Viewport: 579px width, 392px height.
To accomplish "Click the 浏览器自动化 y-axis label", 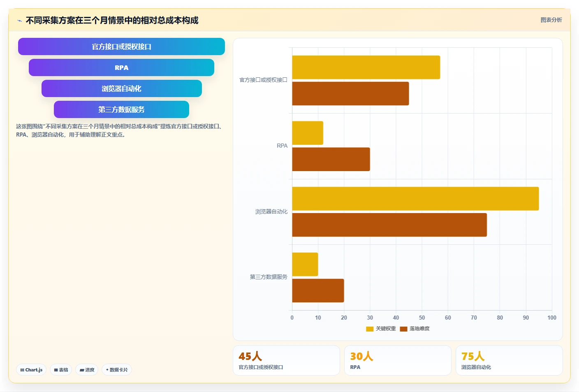I will [x=271, y=211].
